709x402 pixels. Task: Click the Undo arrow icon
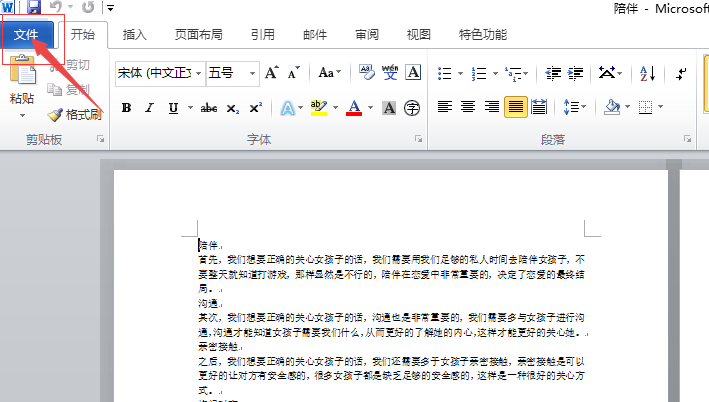pyautogui.click(x=56, y=7)
